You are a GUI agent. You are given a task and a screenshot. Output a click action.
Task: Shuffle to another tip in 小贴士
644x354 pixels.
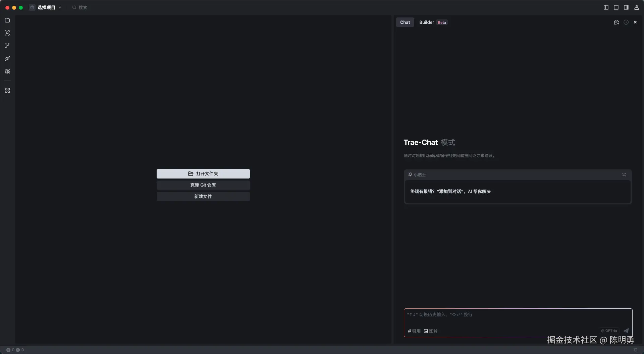tap(624, 175)
